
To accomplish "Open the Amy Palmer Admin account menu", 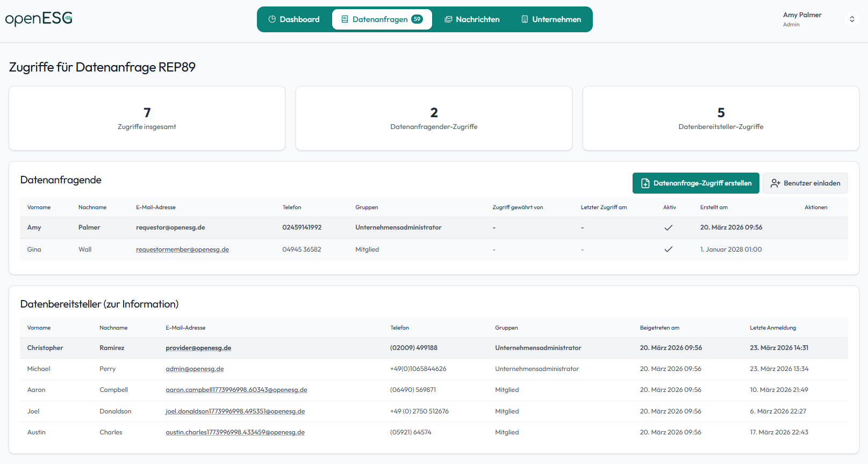I will click(x=802, y=19).
